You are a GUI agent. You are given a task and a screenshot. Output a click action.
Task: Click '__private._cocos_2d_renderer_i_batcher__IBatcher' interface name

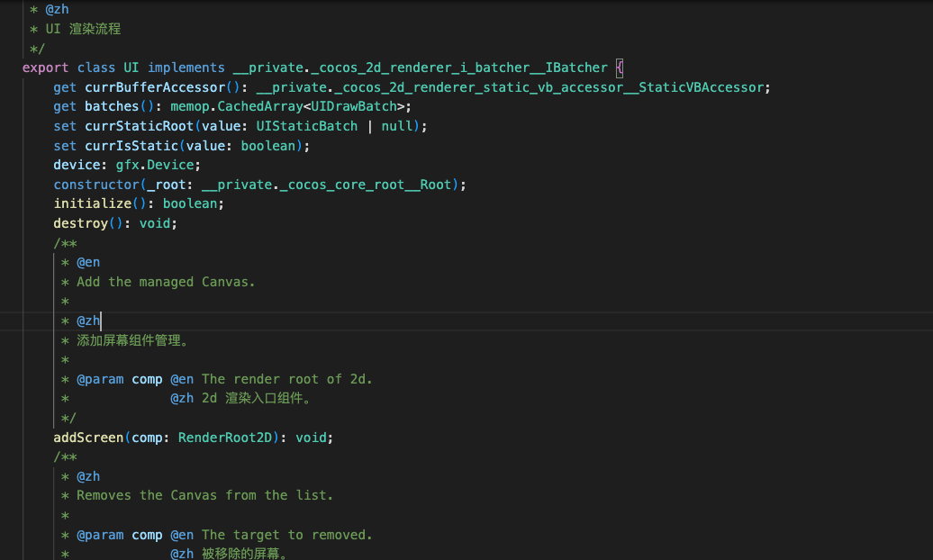click(x=420, y=68)
